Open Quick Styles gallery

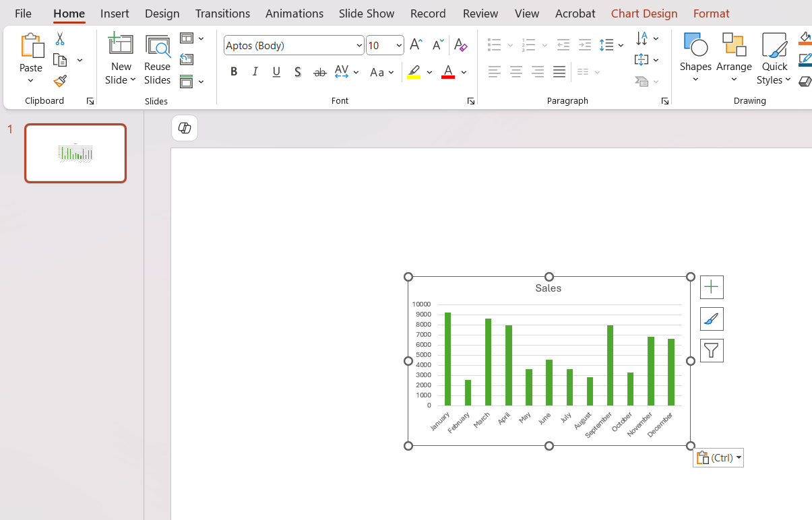click(774, 59)
